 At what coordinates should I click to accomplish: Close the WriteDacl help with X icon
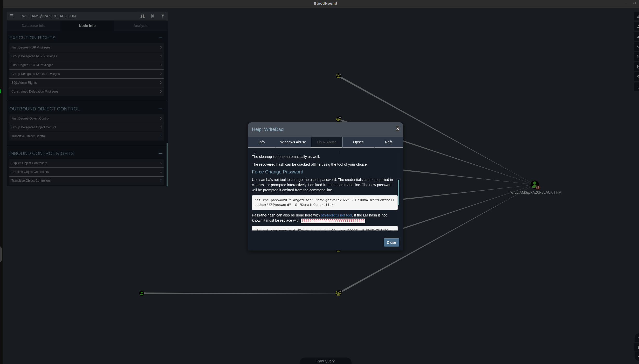pyautogui.click(x=397, y=129)
